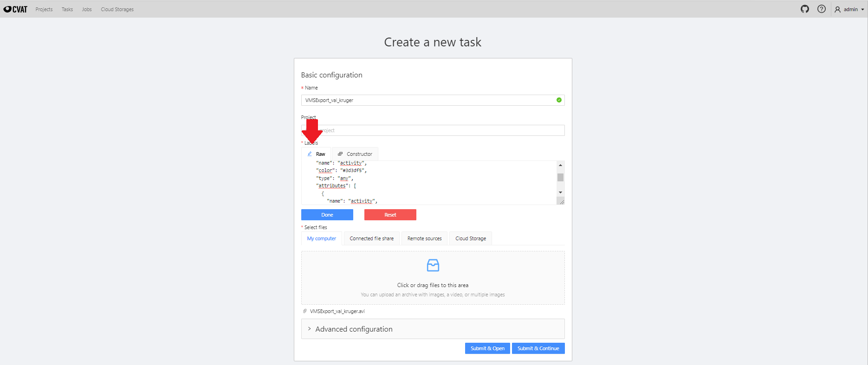Viewport: 868px width, 365px height.
Task: Select the Cloud Storage file source
Action: click(470, 238)
